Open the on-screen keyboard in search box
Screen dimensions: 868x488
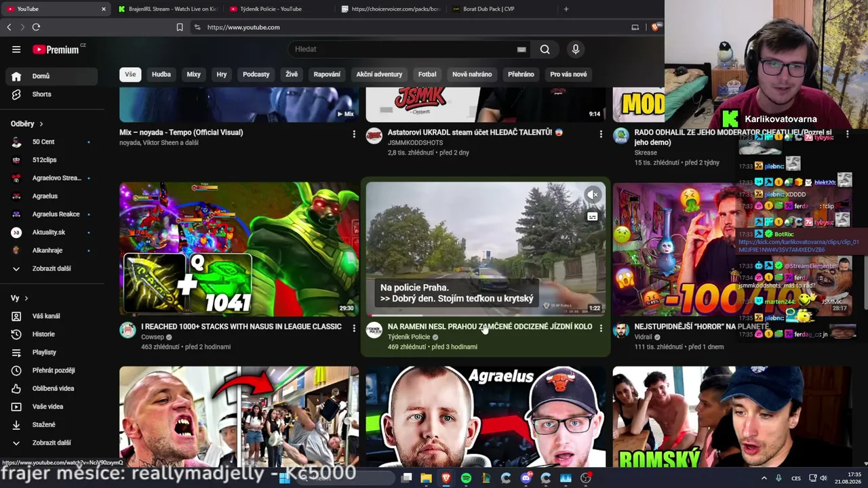point(521,49)
